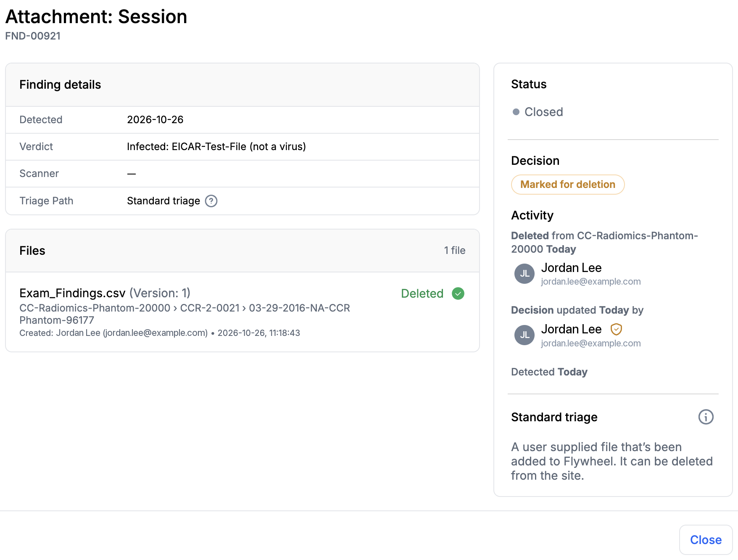Open CCR-2-0021 breadcrumb in file path
The width and height of the screenshot is (738, 560).
(x=210, y=308)
